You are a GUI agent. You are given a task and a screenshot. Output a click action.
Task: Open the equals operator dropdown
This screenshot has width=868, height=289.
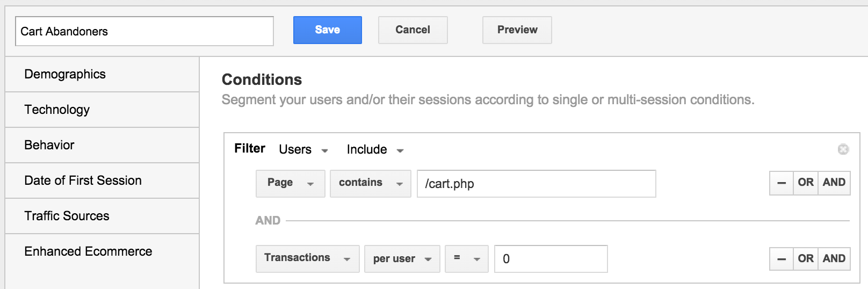coord(467,259)
